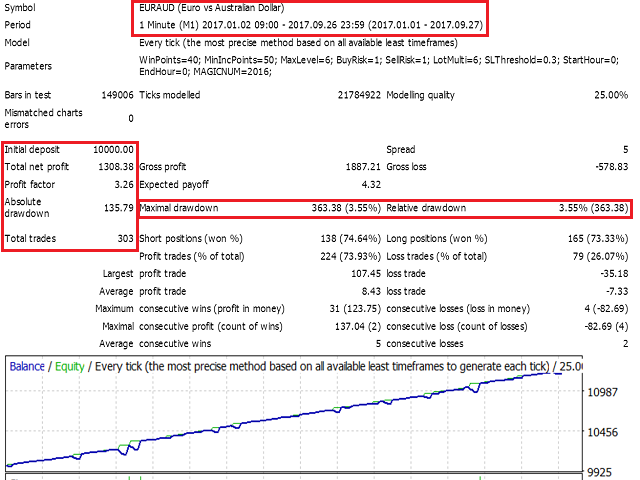The width and height of the screenshot is (640, 480).
Task: Click the Profit factor value 3.26
Action: [120, 185]
